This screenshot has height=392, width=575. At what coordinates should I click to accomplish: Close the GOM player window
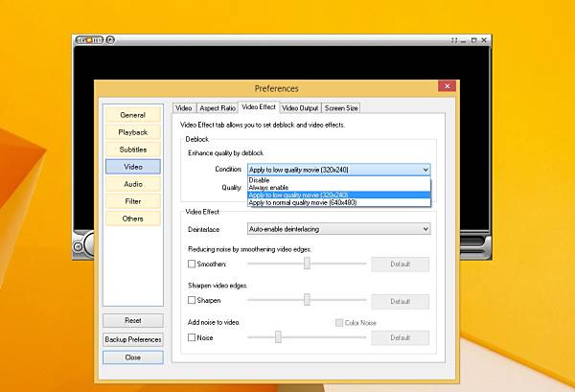click(x=484, y=40)
